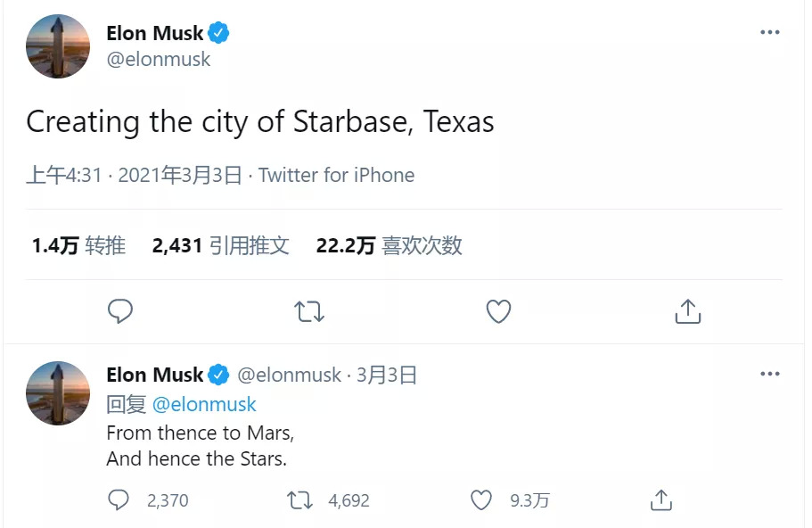Image resolution: width=812 pixels, height=528 pixels.
Task: Open the 3月3日 reply timestamp
Action: click(x=387, y=375)
